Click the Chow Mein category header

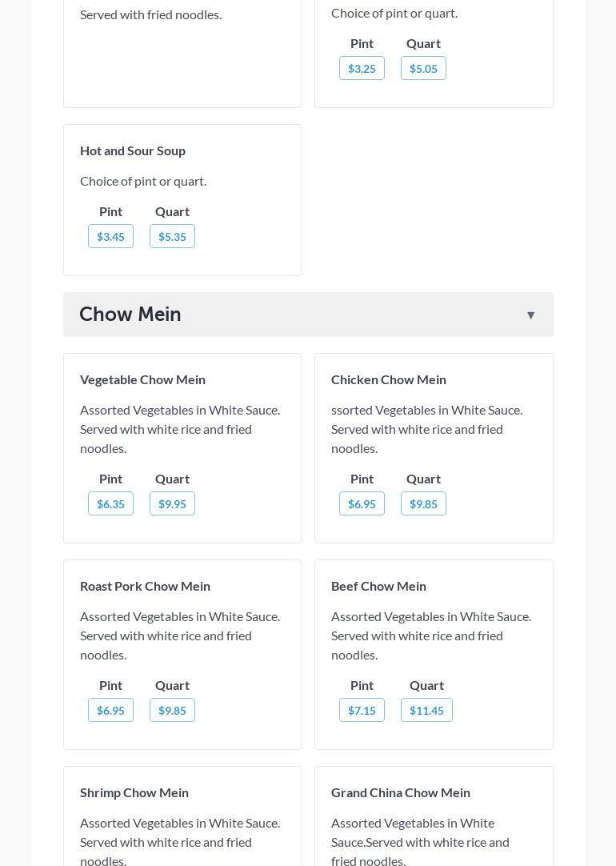[130, 315]
